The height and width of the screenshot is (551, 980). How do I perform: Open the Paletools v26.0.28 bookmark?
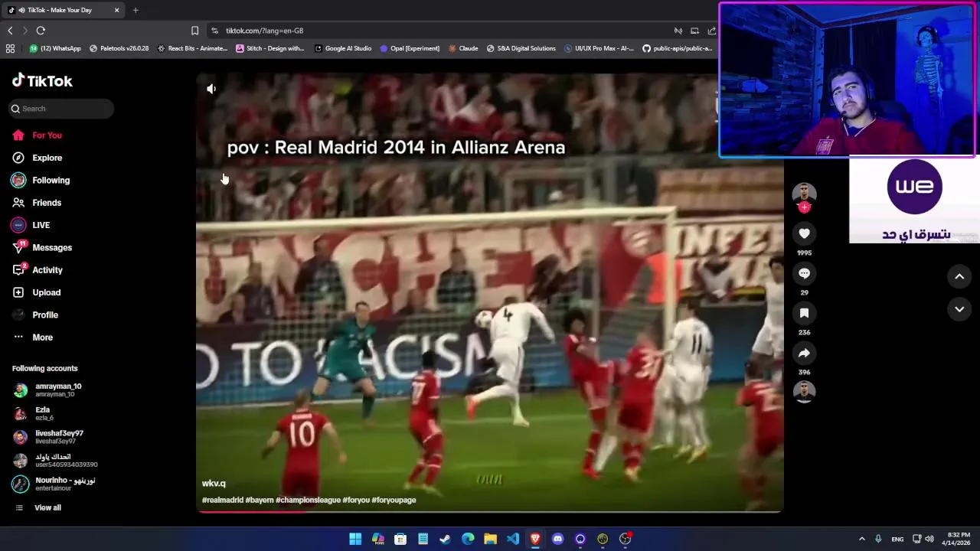tap(119, 48)
